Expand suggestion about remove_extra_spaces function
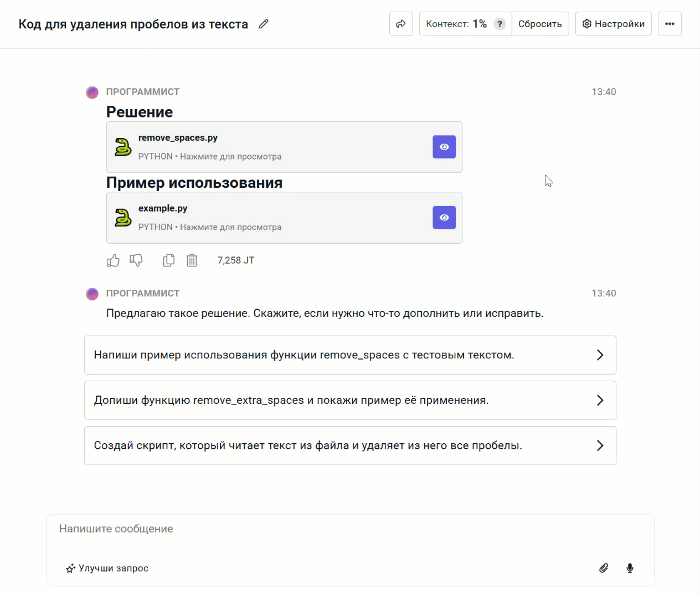700x595 pixels. pos(350,401)
